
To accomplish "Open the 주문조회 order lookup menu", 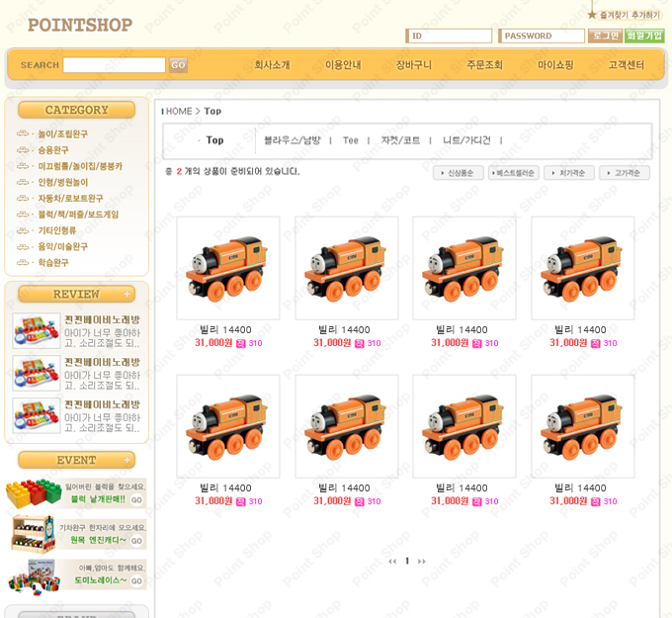I will (x=484, y=64).
